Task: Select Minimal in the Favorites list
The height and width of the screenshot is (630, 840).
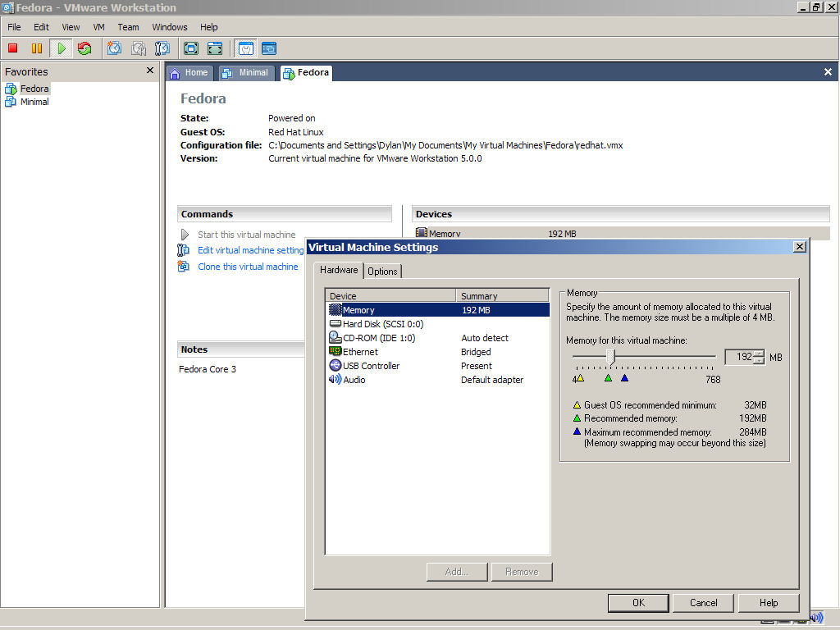Action: point(34,102)
